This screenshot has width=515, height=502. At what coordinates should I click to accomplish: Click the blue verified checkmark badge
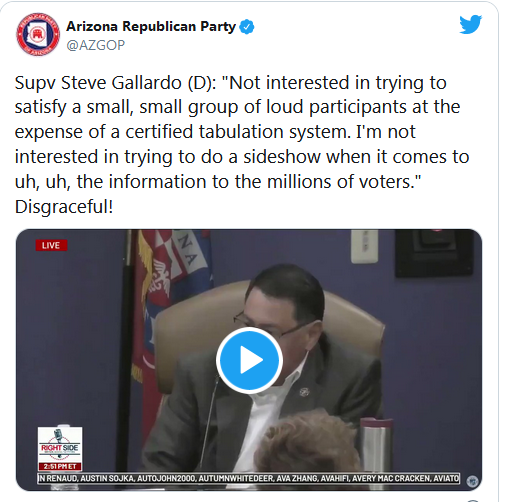click(247, 27)
